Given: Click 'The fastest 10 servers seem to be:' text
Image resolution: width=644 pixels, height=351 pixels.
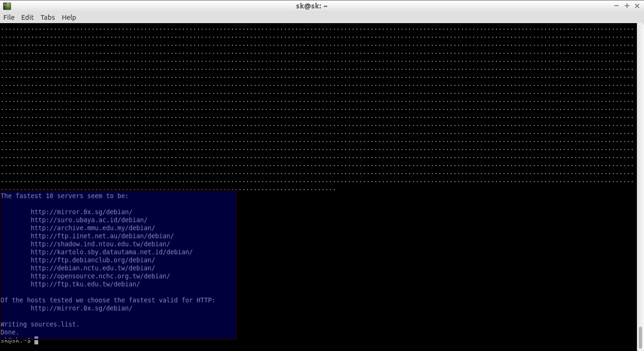Looking at the screenshot, I should [x=65, y=196].
